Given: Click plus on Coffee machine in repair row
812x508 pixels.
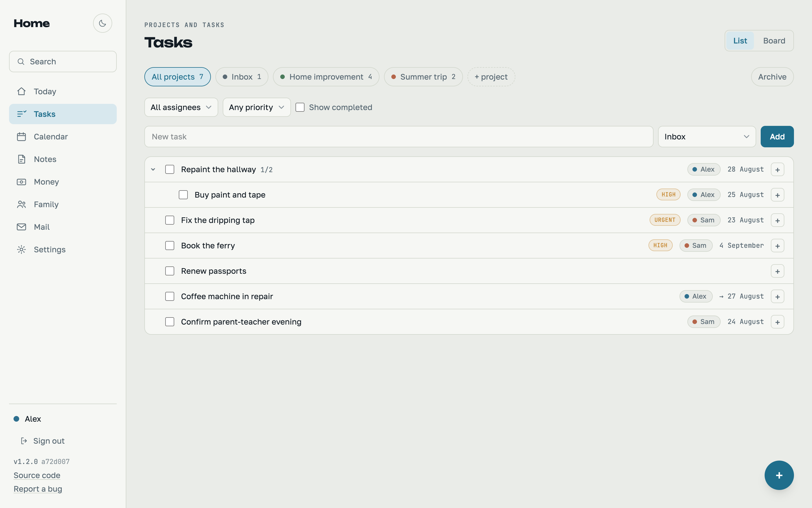Looking at the screenshot, I should (777, 296).
